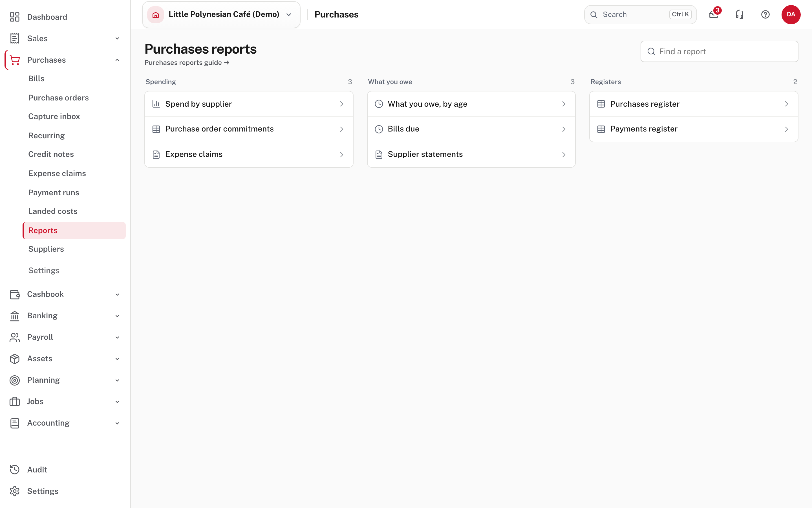
Task: Go to Purchase orders
Action: point(58,98)
